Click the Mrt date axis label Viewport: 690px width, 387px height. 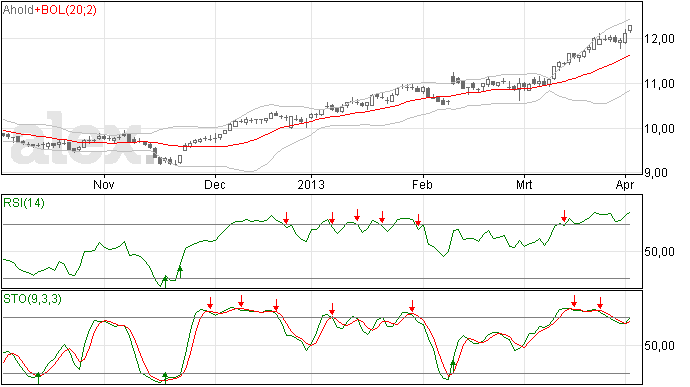point(524,184)
